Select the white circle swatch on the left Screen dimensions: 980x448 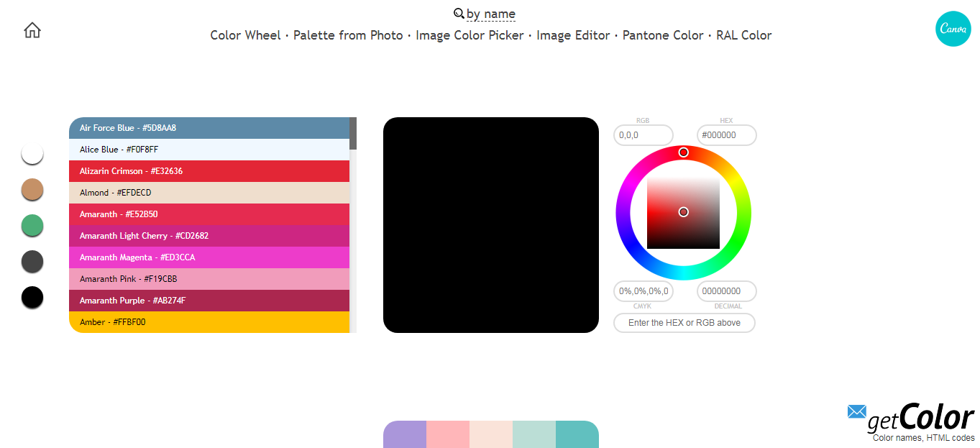point(32,153)
